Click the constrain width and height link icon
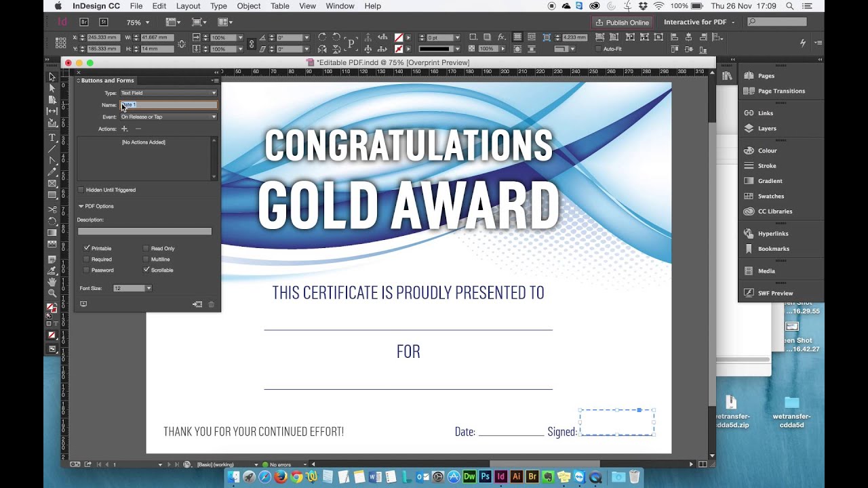Image resolution: width=868 pixels, height=488 pixels. coord(182,43)
